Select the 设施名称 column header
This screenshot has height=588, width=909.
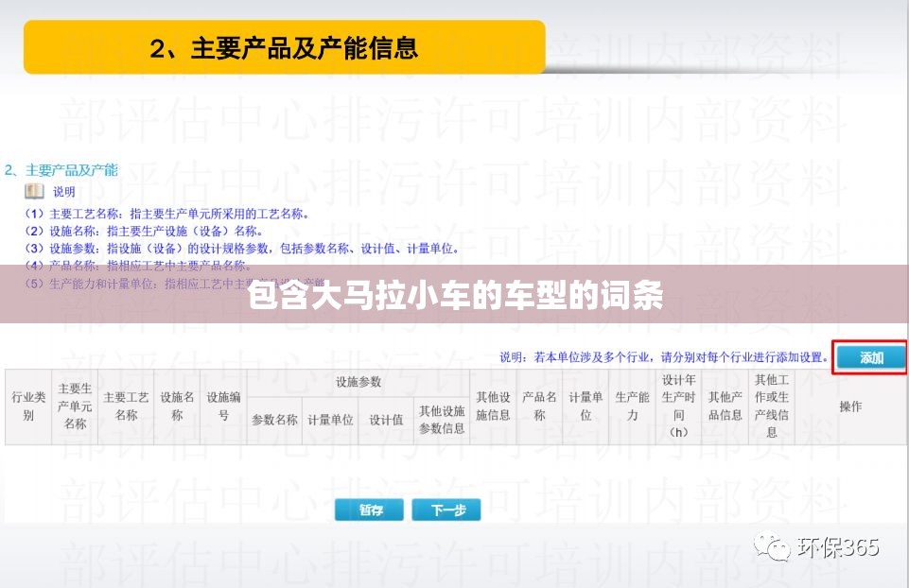pyautogui.click(x=177, y=406)
